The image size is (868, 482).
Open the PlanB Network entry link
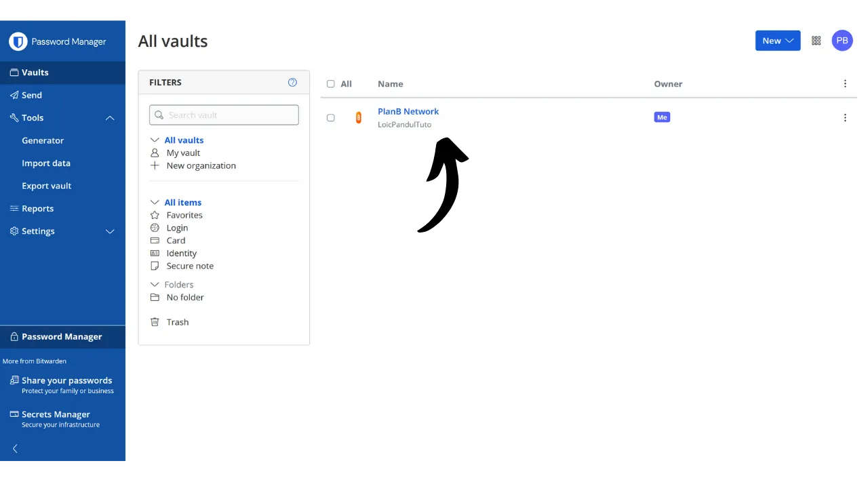tap(408, 112)
